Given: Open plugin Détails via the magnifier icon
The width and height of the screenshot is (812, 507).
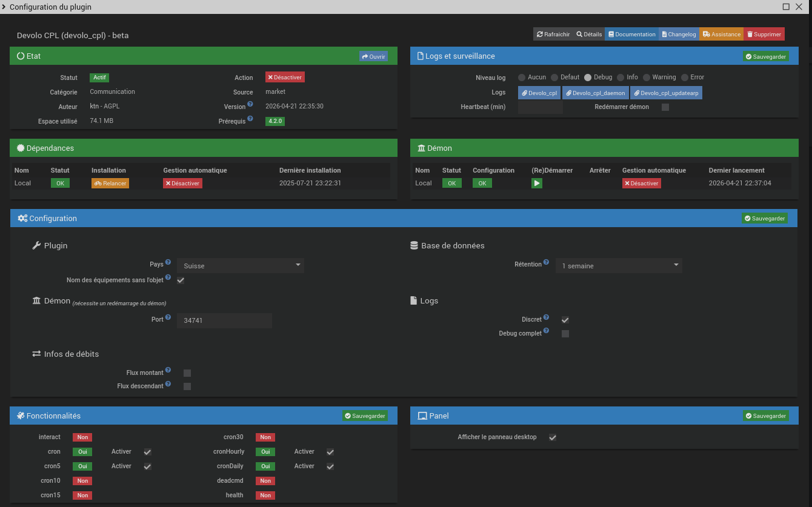Looking at the screenshot, I should click(588, 34).
